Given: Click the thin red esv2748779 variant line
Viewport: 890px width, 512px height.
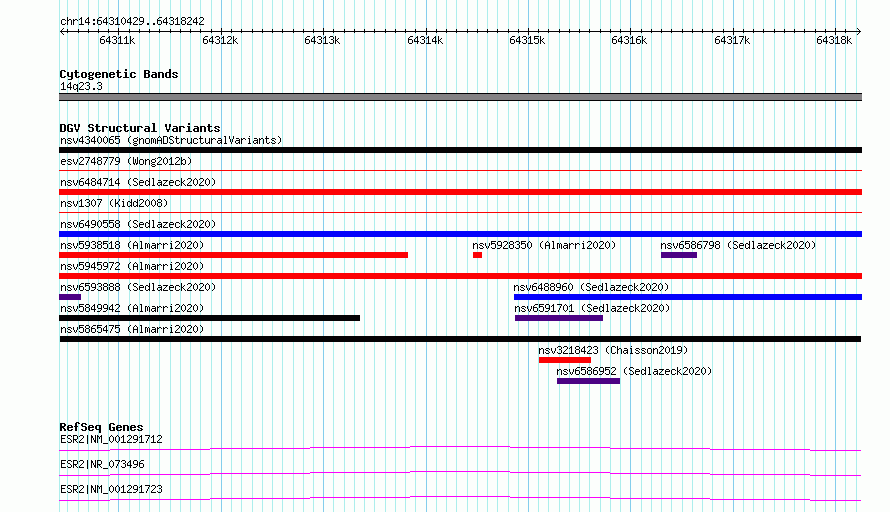Looking at the screenshot, I should click(460, 171).
